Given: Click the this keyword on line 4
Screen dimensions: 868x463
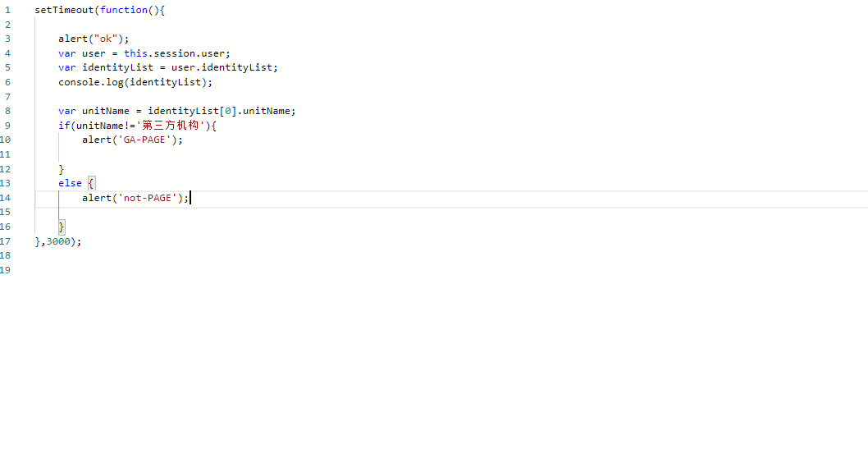Looking at the screenshot, I should click(135, 53).
